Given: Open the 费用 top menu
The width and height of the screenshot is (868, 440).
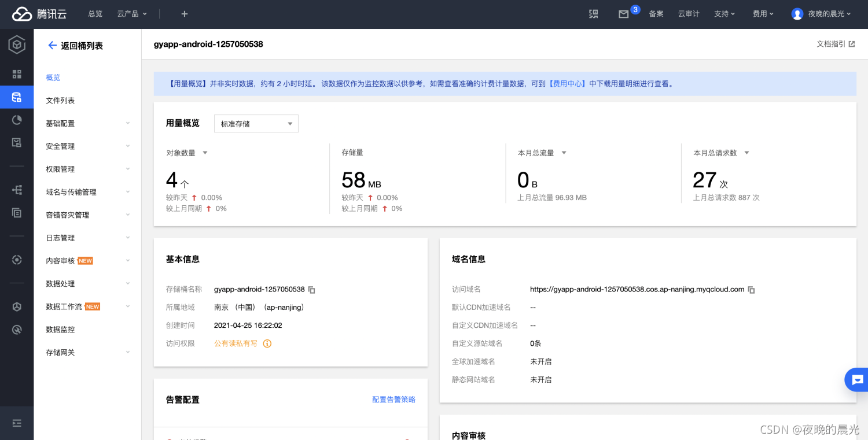Looking at the screenshot, I should coord(763,14).
